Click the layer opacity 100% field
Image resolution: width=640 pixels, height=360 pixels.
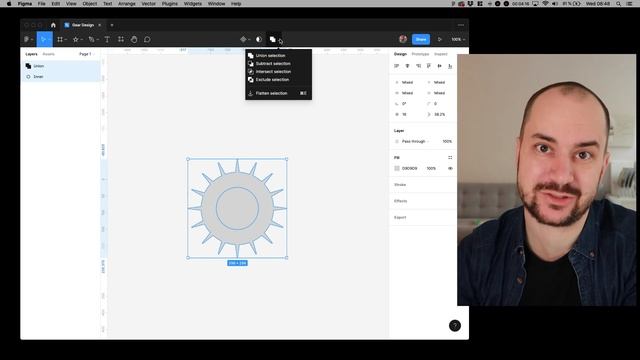[x=447, y=141]
